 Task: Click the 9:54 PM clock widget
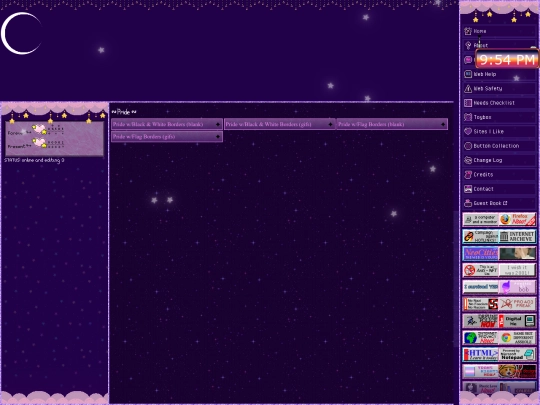pyautogui.click(x=507, y=59)
